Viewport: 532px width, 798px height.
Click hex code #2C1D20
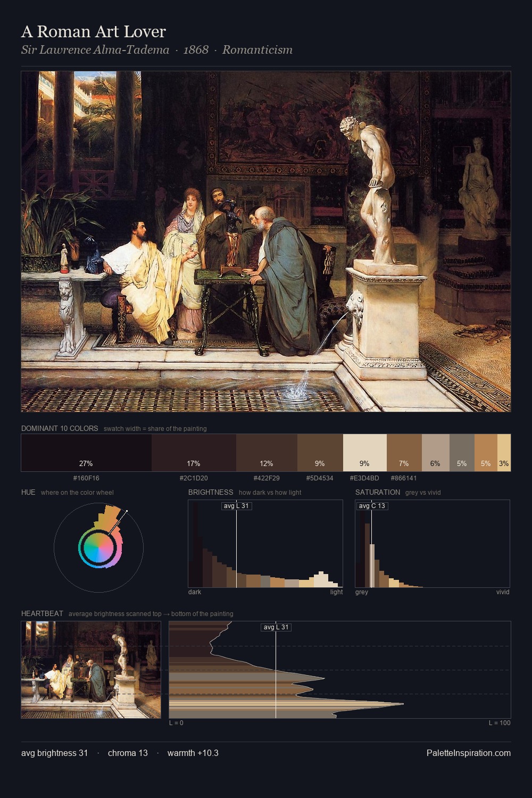(x=194, y=478)
